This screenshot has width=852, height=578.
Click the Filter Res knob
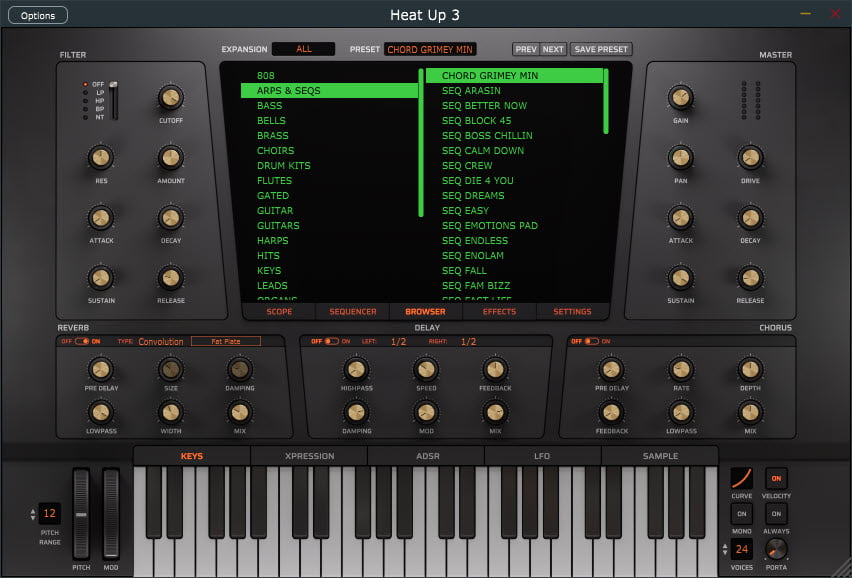(x=101, y=158)
